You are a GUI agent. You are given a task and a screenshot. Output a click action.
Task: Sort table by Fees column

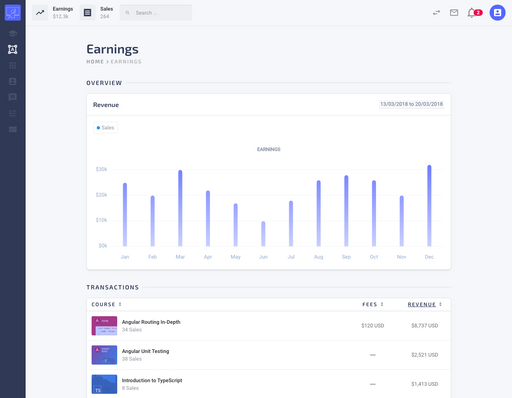coord(373,304)
